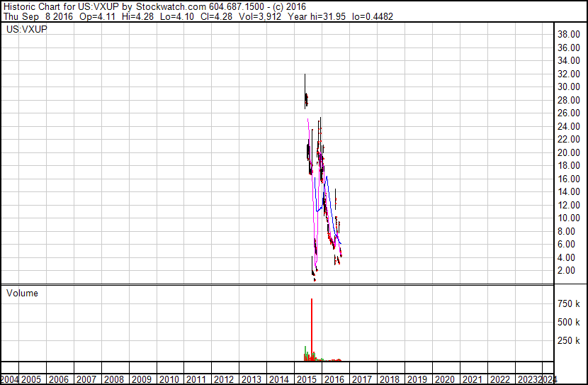
Task: Click the 8.00 price axis label
Action: tap(566, 232)
